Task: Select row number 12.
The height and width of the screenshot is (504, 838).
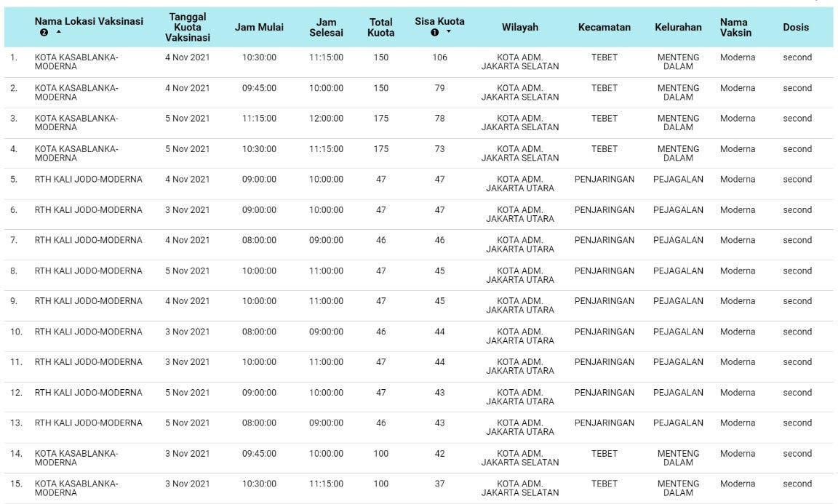Action: point(16,392)
